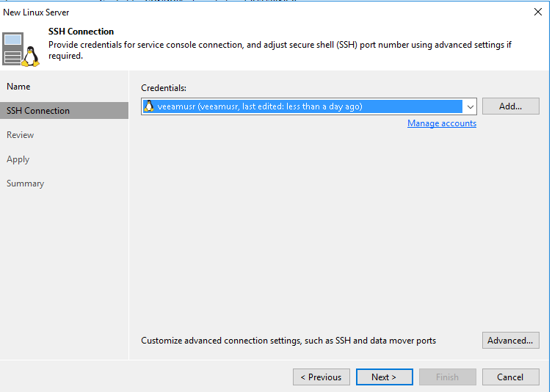Click the penguin icon beside veeamusr credentials

pyautogui.click(x=149, y=106)
